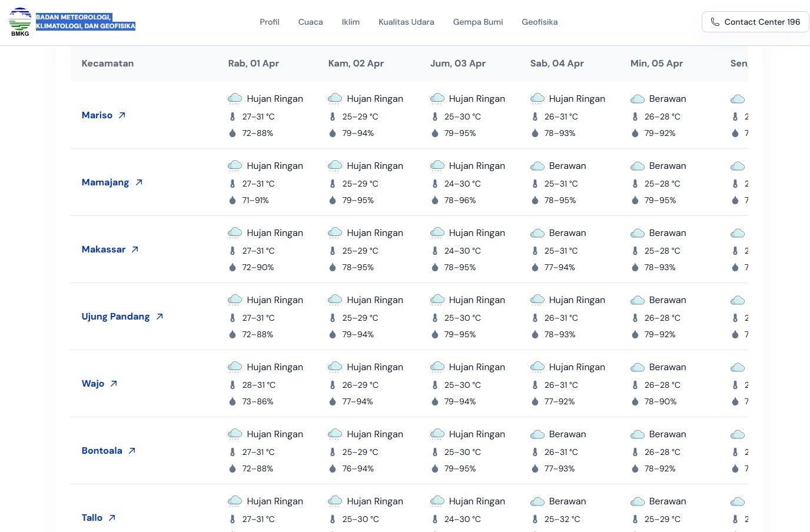Image resolution: width=810 pixels, height=532 pixels.
Task: Open the Badan Meteorologi homepage title link
Action: point(85,22)
